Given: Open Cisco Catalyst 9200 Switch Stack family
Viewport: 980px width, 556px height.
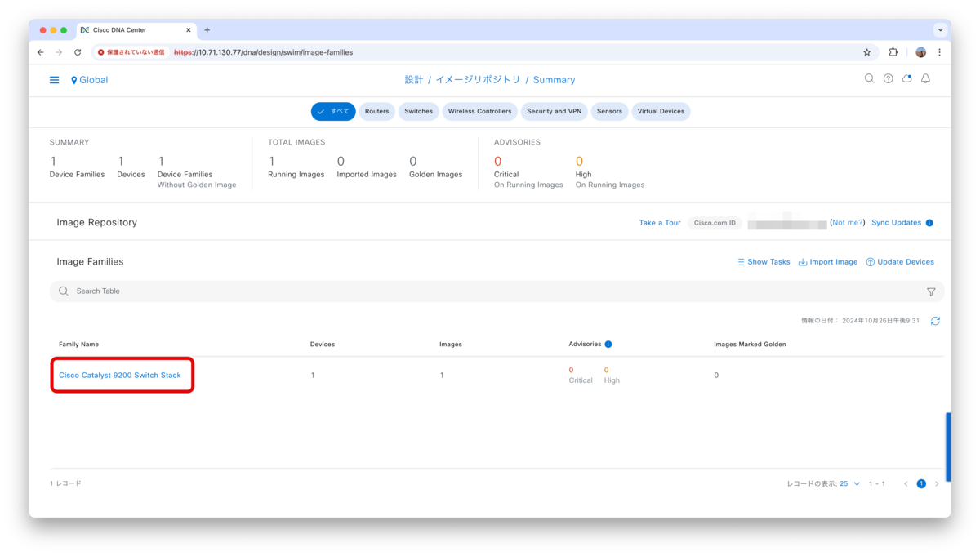Looking at the screenshot, I should point(120,376).
